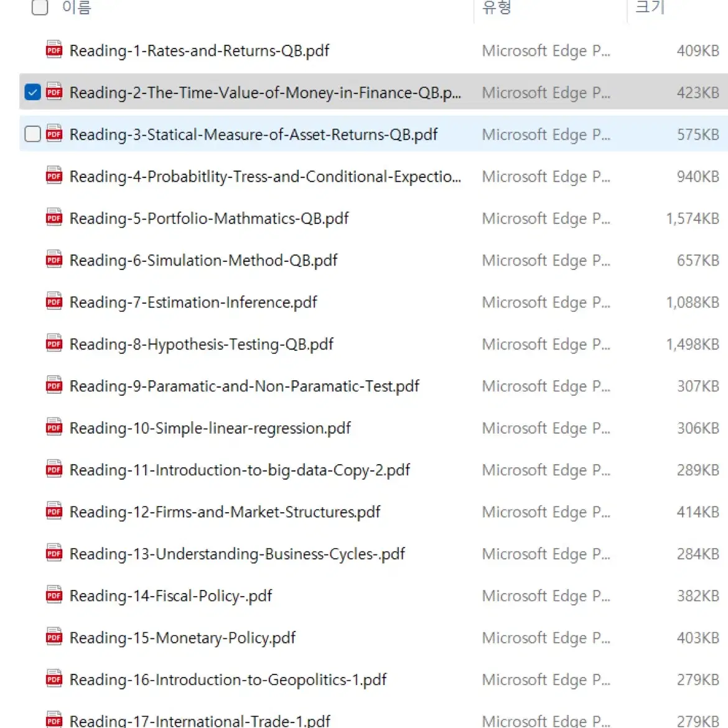The width and height of the screenshot is (728, 728).
Task: Select file name Reading-6-Simulation-Method-QB.pdf
Action: pos(203,261)
